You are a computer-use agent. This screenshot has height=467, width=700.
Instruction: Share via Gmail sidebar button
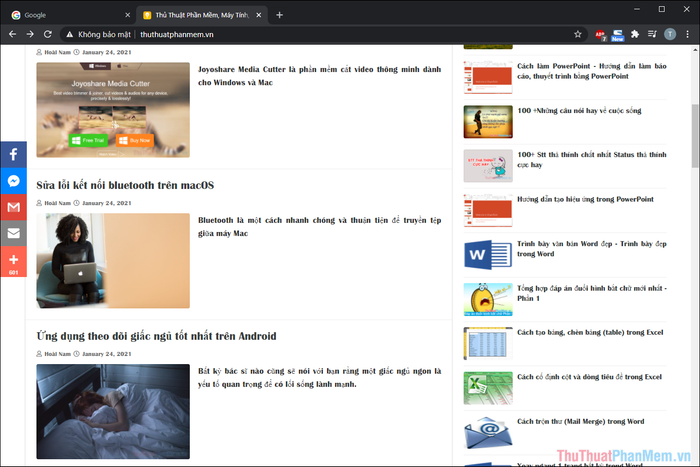(x=13, y=207)
